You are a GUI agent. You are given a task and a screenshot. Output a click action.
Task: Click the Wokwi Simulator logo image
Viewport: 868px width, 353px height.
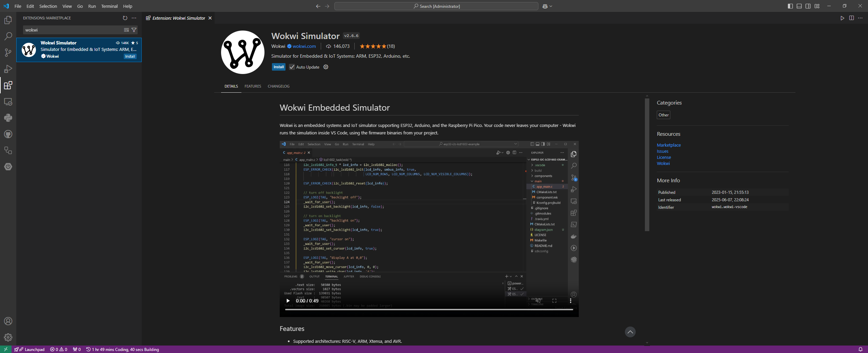pos(243,52)
